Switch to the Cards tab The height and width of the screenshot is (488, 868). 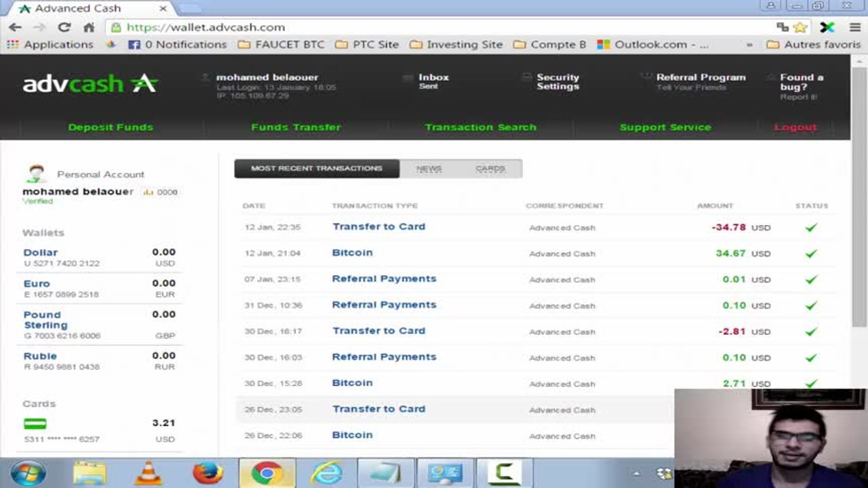[490, 169]
